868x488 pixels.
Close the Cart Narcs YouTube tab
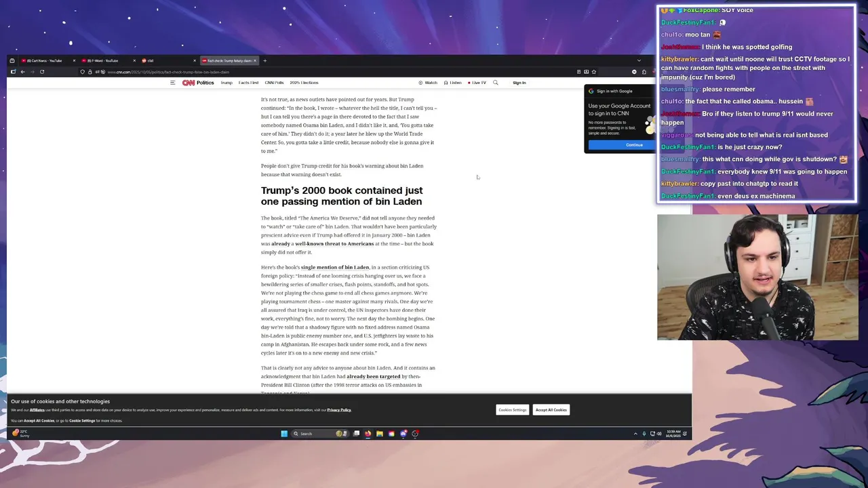[73, 60]
